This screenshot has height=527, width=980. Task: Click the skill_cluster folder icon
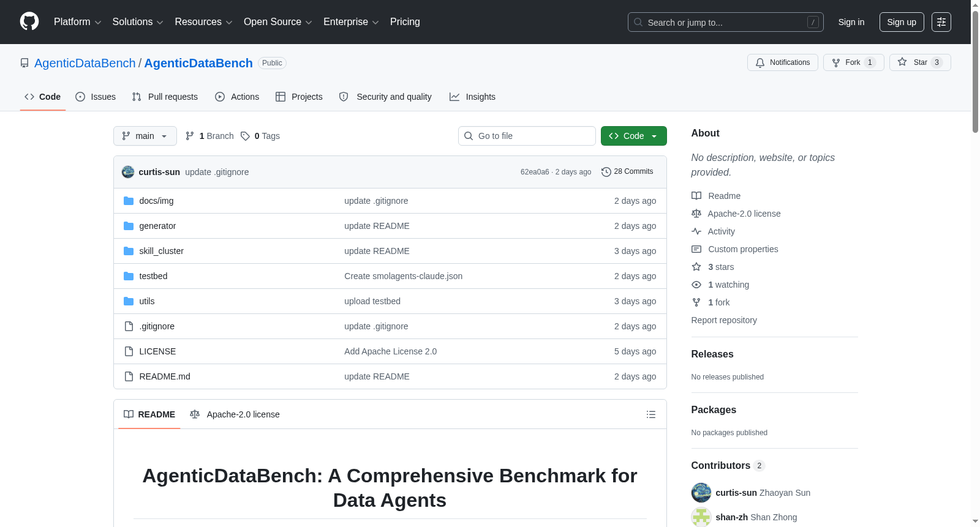(129, 251)
